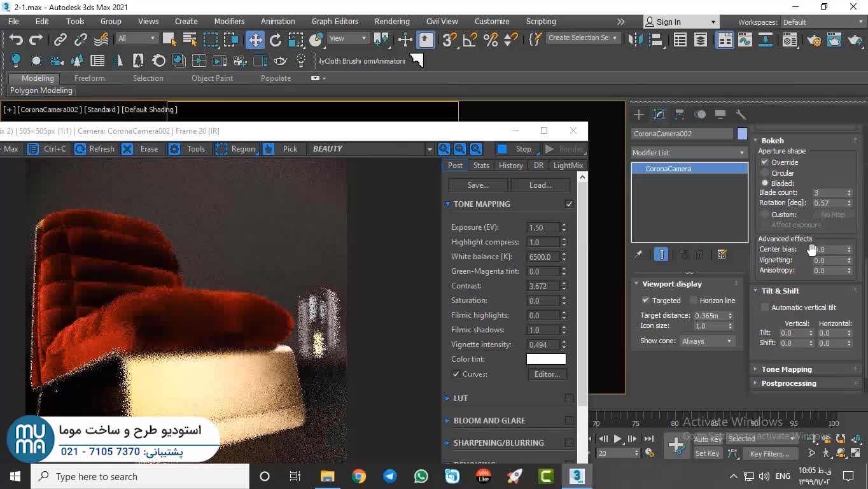Click the Rotate tool icon

point(276,40)
